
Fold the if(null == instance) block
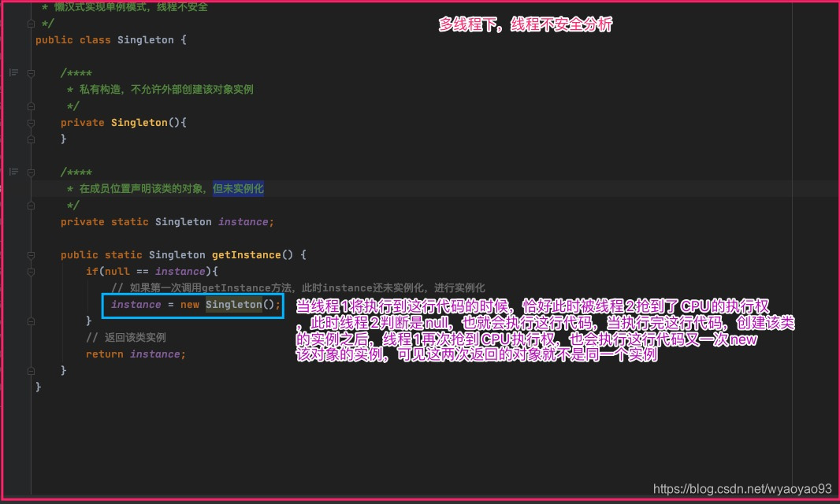(31, 272)
